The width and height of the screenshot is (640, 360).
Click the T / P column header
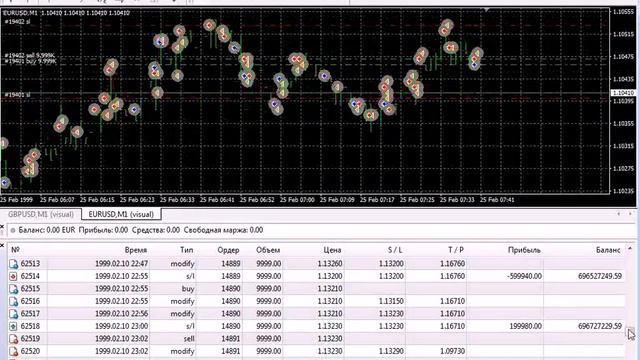(x=456, y=250)
